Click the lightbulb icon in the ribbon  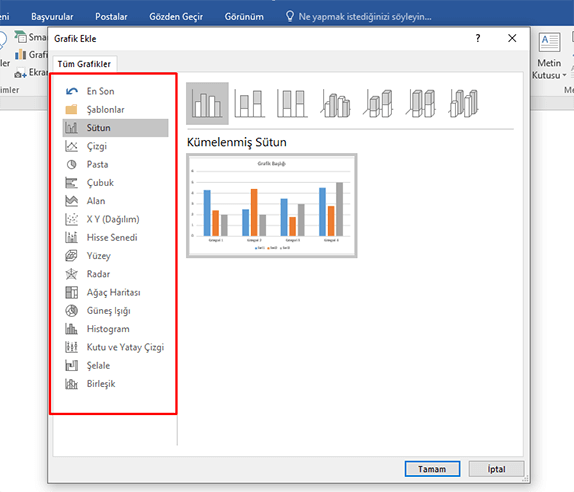click(290, 16)
